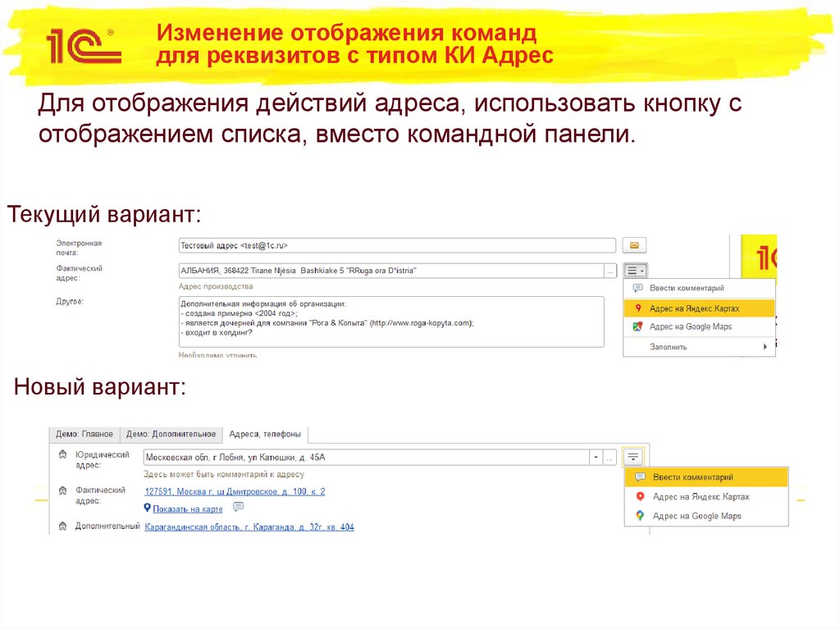The width and height of the screenshot is (840, 629).
Task: Click comment icon in lower menu
Action: [x=640, y=476]
